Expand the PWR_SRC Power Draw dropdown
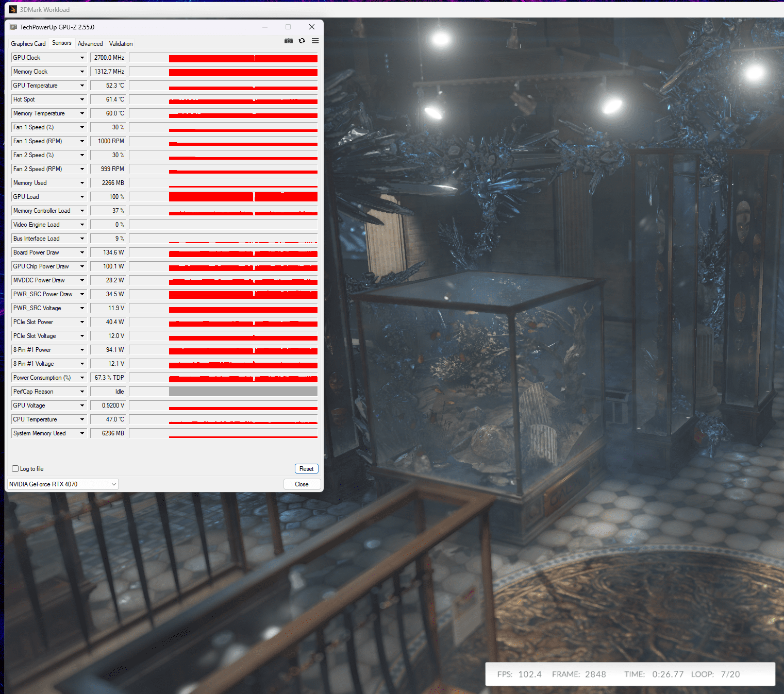 [x=82, y=294]
